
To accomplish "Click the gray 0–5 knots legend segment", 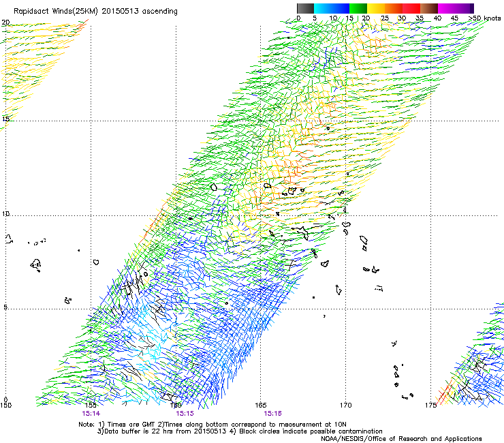I will (305, 8).
